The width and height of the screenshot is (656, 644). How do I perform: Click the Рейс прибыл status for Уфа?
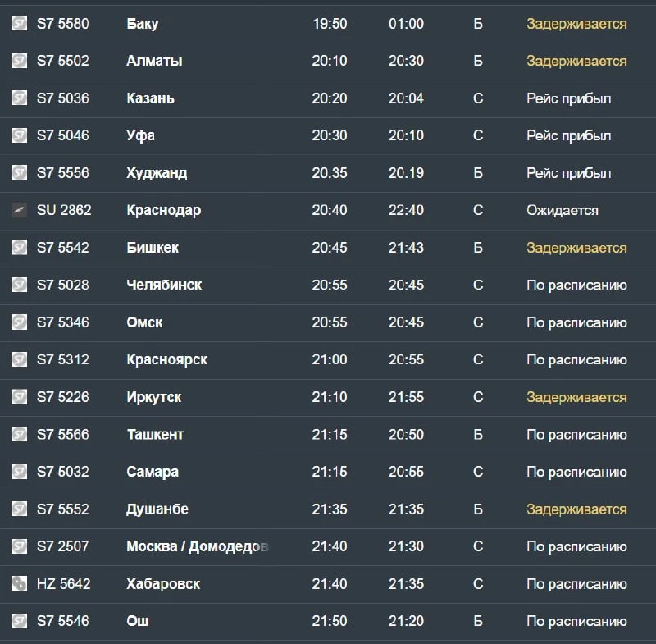[568, 135]
